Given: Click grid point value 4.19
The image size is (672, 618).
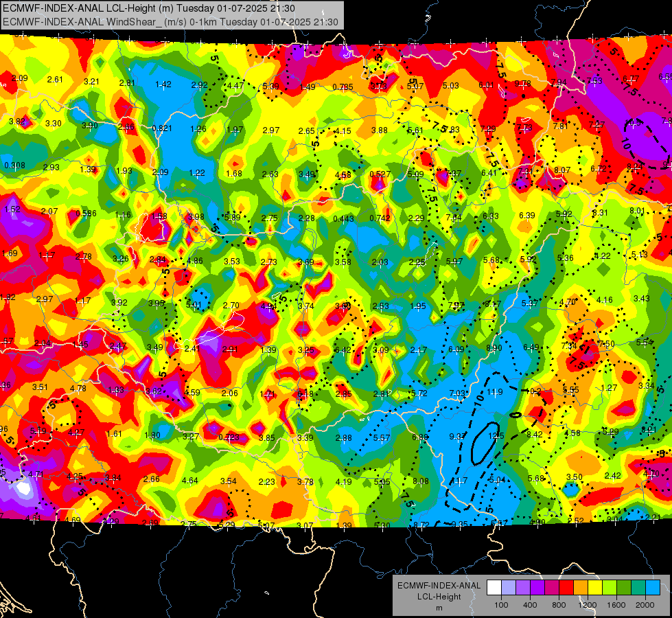Looking at the screenshot, I should pos(344,481).
